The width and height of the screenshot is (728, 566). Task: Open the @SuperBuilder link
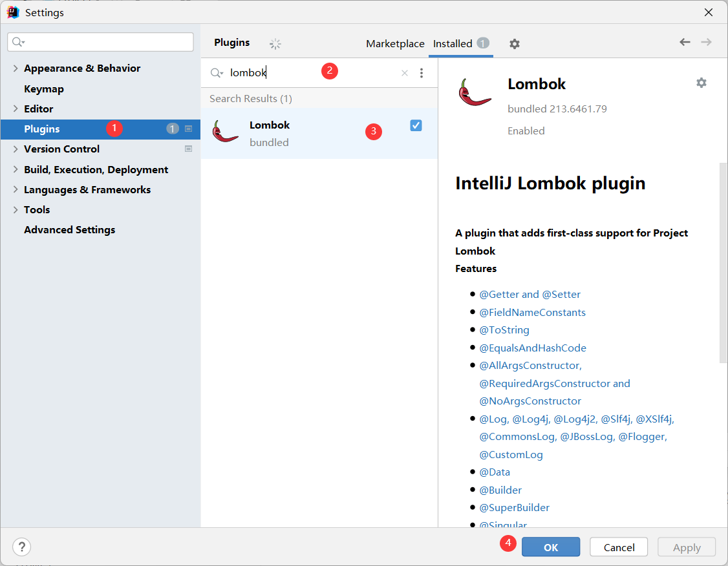pyautogui.click(x=515, y=508)
